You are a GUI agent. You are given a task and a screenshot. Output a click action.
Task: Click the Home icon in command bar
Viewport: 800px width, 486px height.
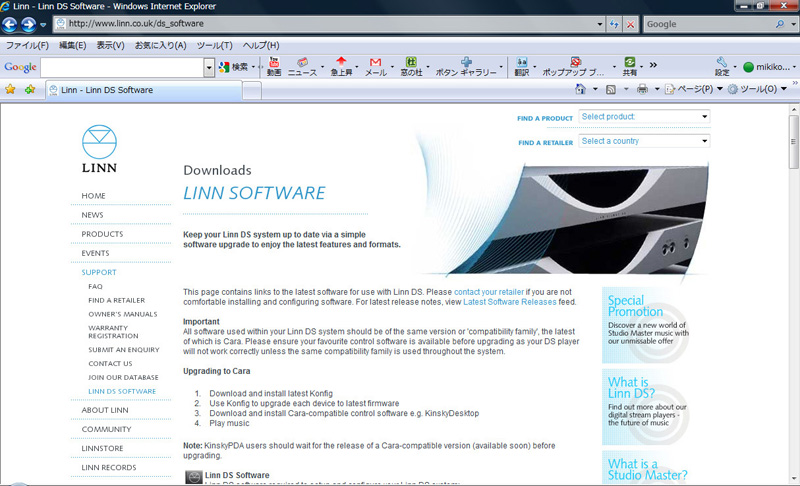point(581,90)
